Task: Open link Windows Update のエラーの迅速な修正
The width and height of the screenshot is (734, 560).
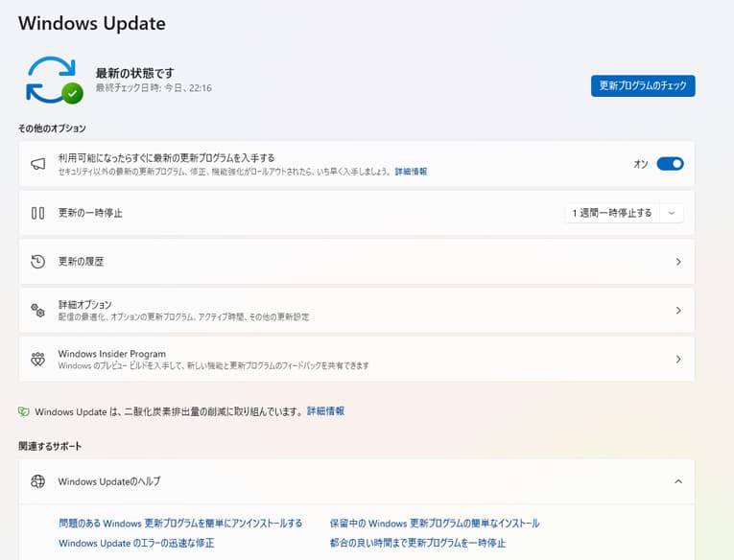Action: pos(136,544)
